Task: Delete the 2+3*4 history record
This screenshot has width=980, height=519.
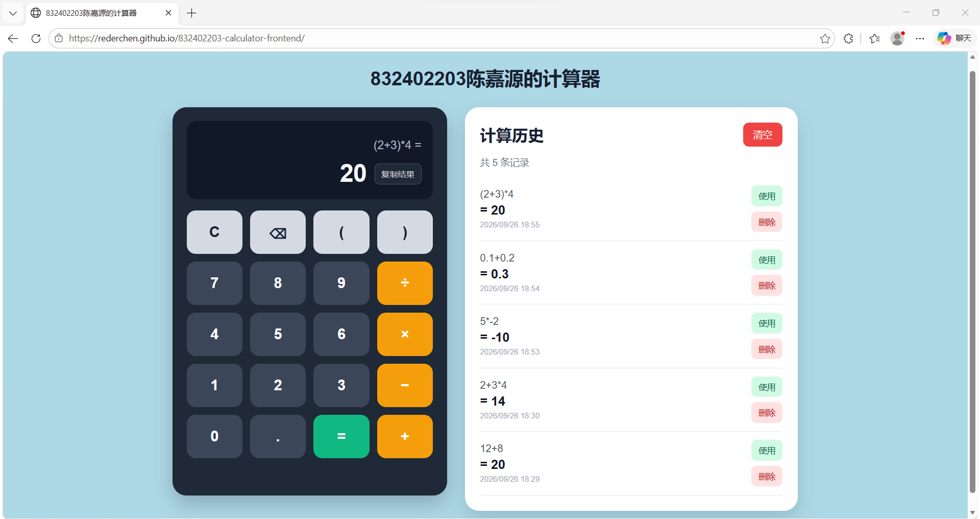Action: (x=767, y=413)
